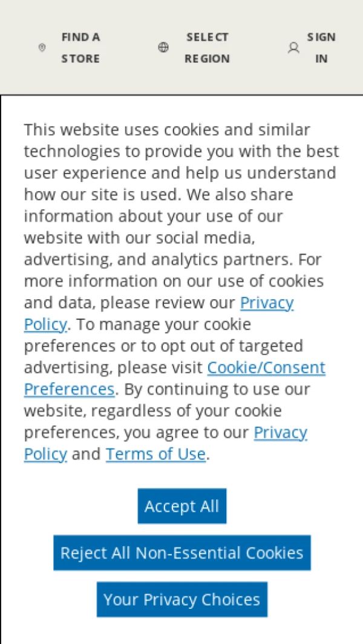Screen dimensions: 363x644
Task: Open Your Privacy Choices button
Action: [x=181, y=599]
